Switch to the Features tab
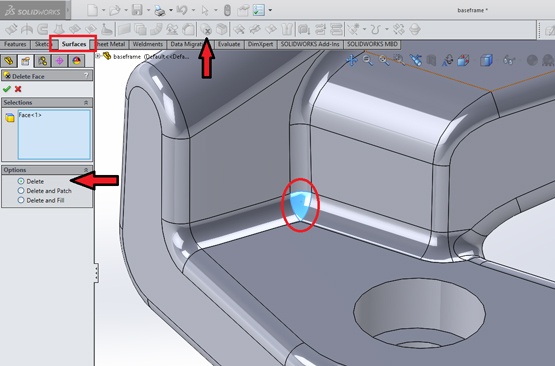Screen dimensions: 555x366 15,44
